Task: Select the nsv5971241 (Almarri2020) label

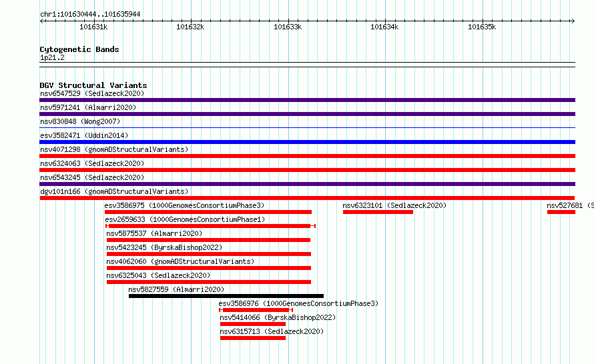Action: [x=88, y=107]
